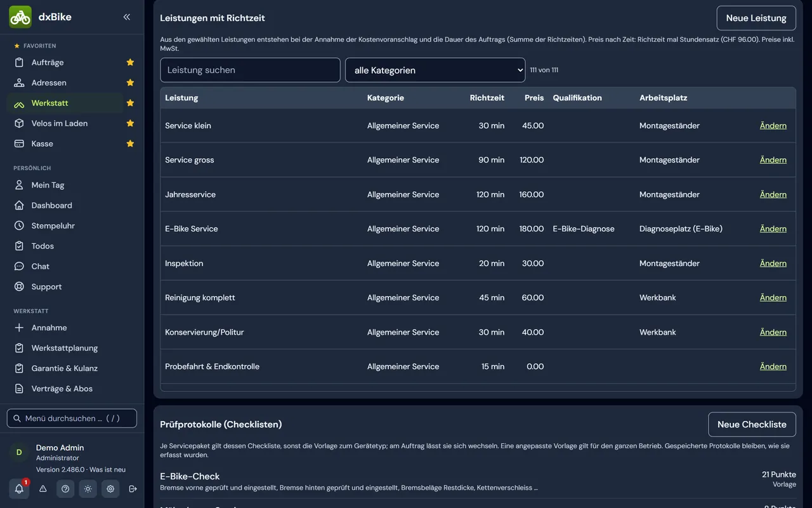The width and height of the screenshot is (812, 508).
Task: Focus the 'Menü durchsuchen' search box
Action: tap(72, 418)
